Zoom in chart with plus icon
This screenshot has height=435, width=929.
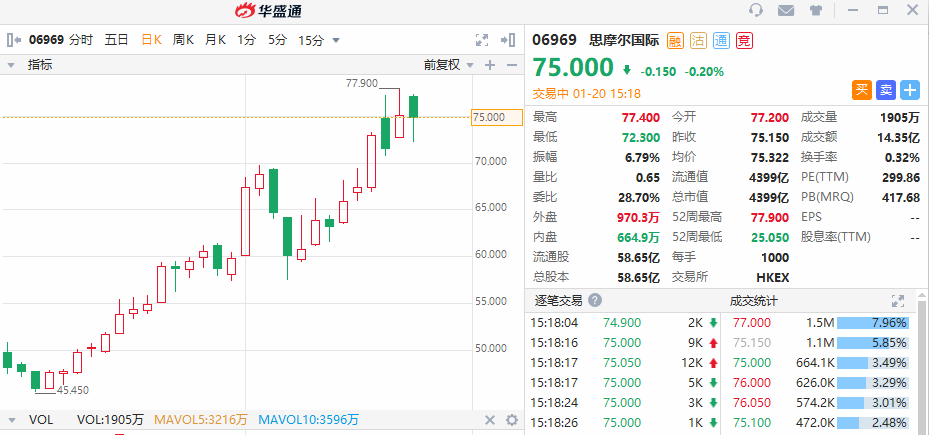click(489, 65)
